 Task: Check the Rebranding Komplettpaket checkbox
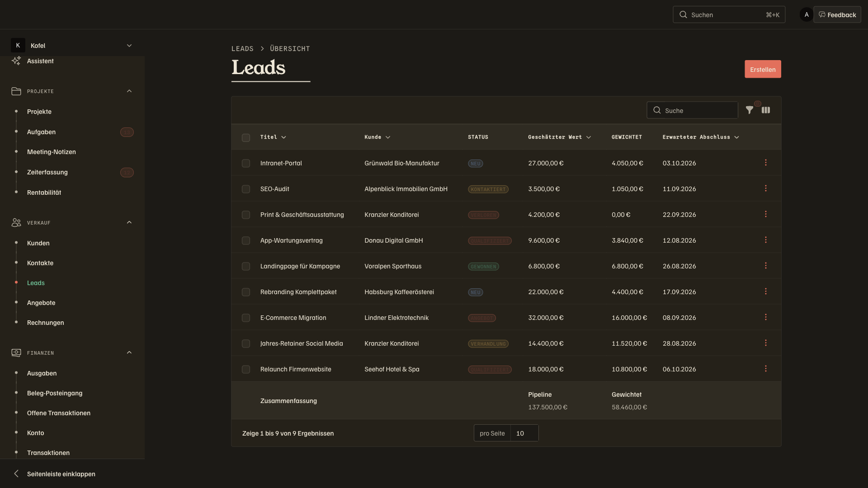tap(246, 292)
